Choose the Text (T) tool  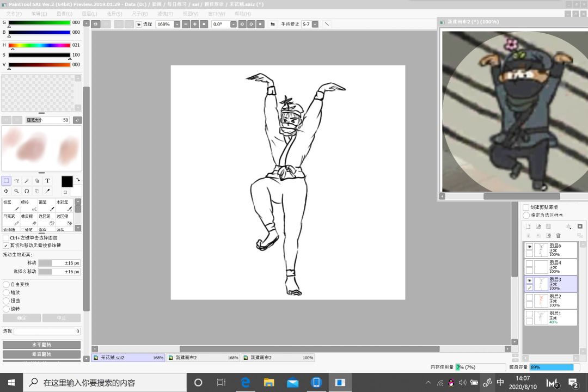tap(47, 181)
